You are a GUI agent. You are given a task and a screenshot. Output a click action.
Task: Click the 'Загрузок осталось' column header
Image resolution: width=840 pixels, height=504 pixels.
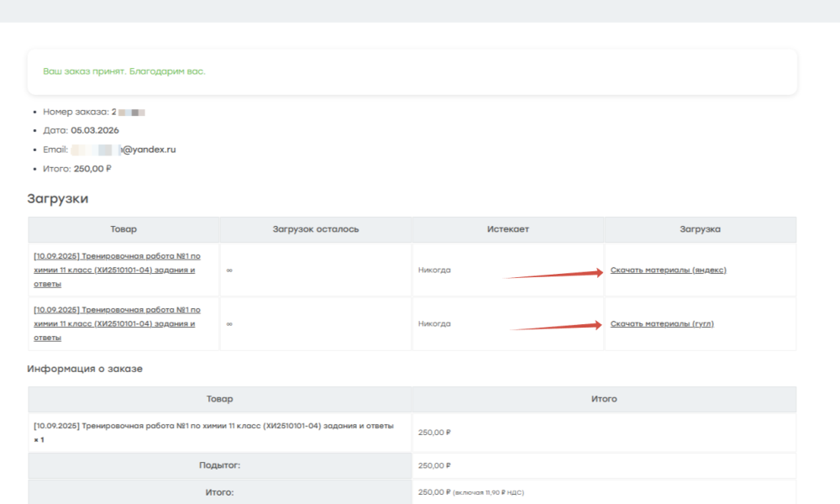[316, 229]
